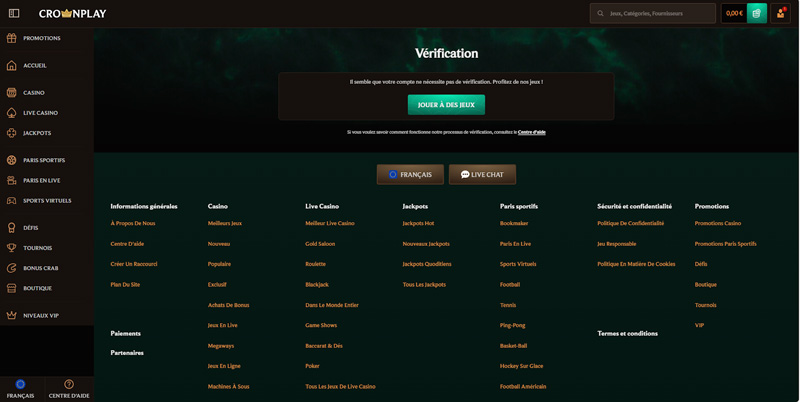
Task: Open Meilleur Live Casino link
Action: [330, 223]
